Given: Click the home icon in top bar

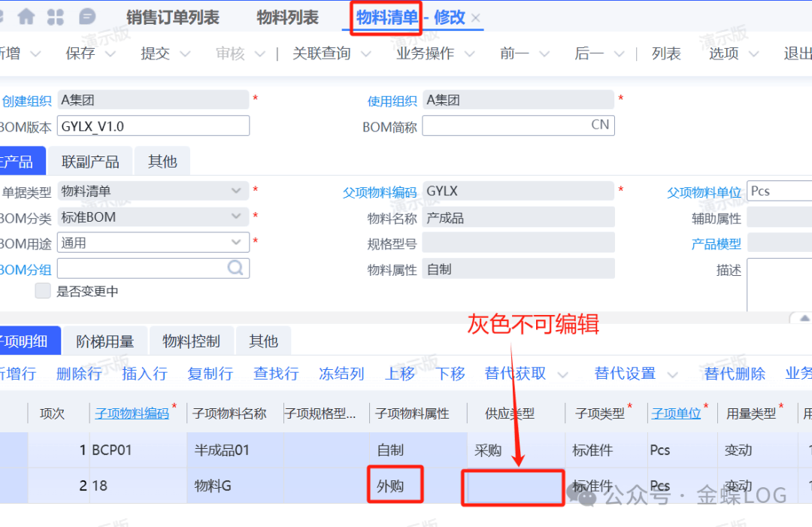Looking at the screenshot, I should click(26, 17).
